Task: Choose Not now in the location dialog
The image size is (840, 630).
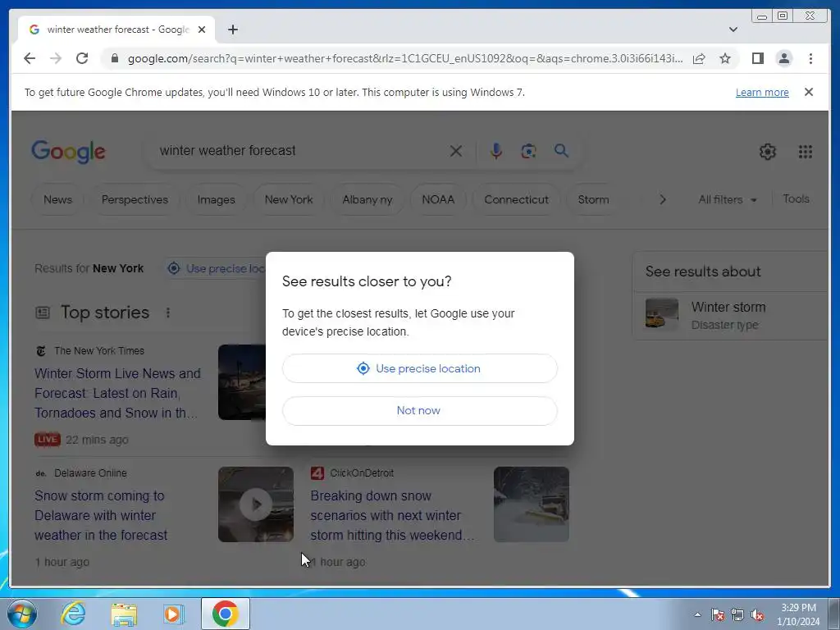Action: coord(419,411)
